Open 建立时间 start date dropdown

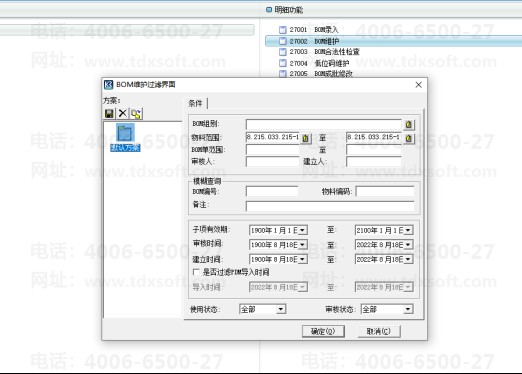pyautogui.click(x=302, y=259)
